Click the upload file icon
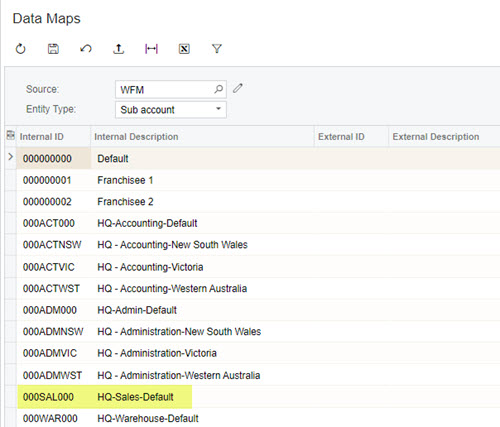 [x=118, y=49]
